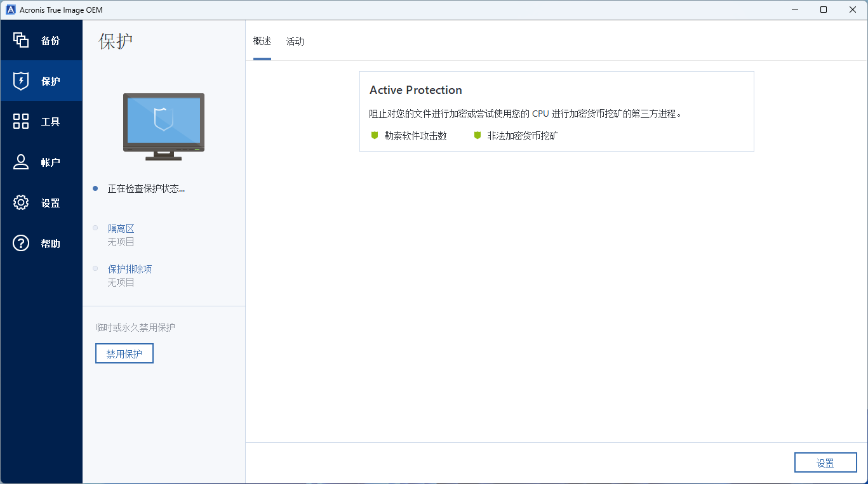Click 勒索软件攻击数 text

pyautogui.click(x=416, y=136)
